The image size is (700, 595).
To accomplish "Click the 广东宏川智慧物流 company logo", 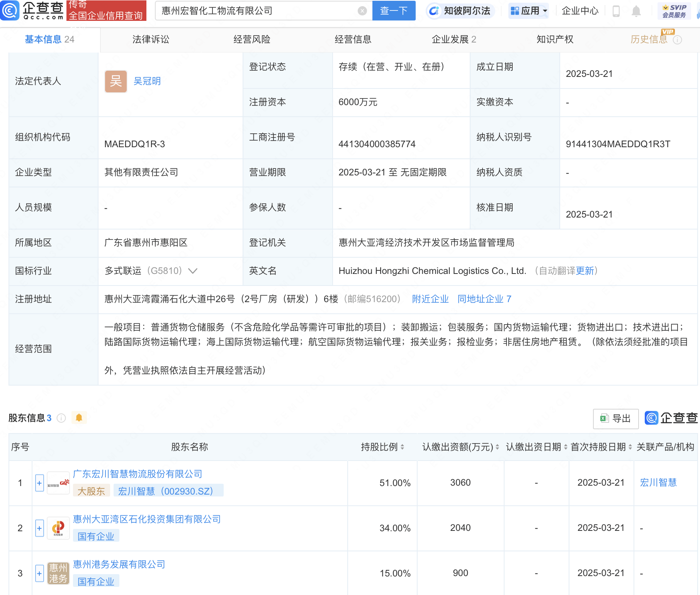I will click(x=58, y=483).
